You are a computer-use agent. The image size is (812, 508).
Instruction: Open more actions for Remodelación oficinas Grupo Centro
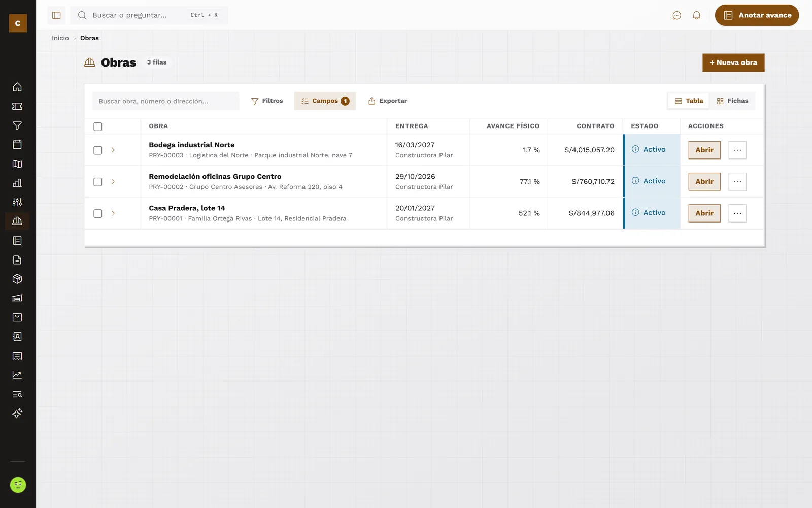coord(737,182)
